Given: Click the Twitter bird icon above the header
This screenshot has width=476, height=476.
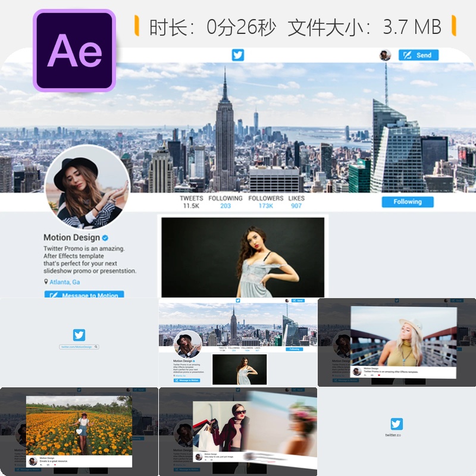Looking at the screenshot, I should pos(239,54).
